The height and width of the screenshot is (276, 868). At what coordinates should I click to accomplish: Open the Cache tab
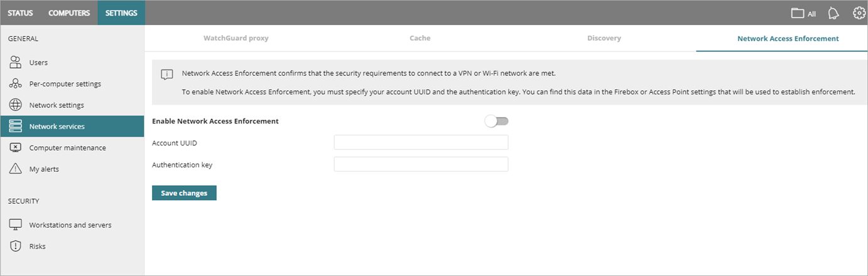420,38
